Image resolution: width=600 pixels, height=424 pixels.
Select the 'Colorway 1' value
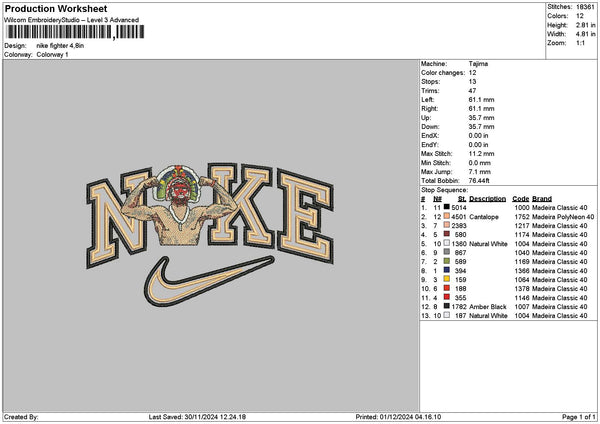[52, 55]
